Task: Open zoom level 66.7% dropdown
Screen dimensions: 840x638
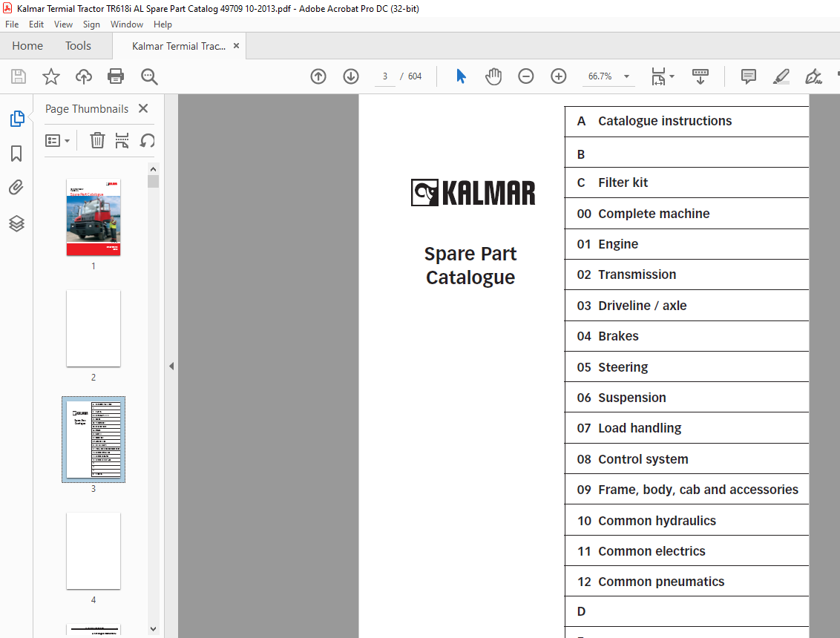Action: point(626,76)
